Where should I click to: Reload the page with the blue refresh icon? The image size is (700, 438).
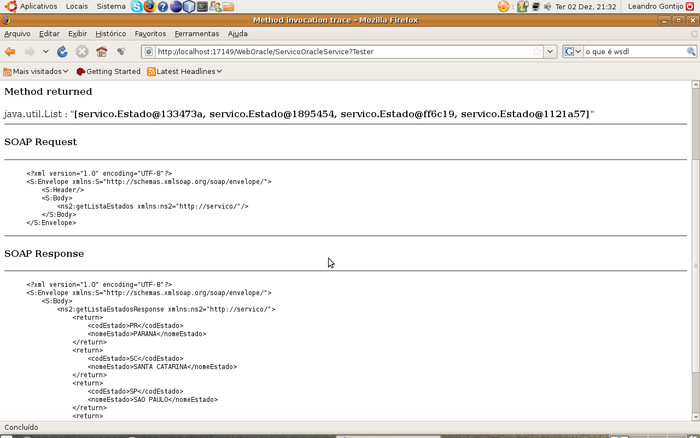click(x=62, y=52)
